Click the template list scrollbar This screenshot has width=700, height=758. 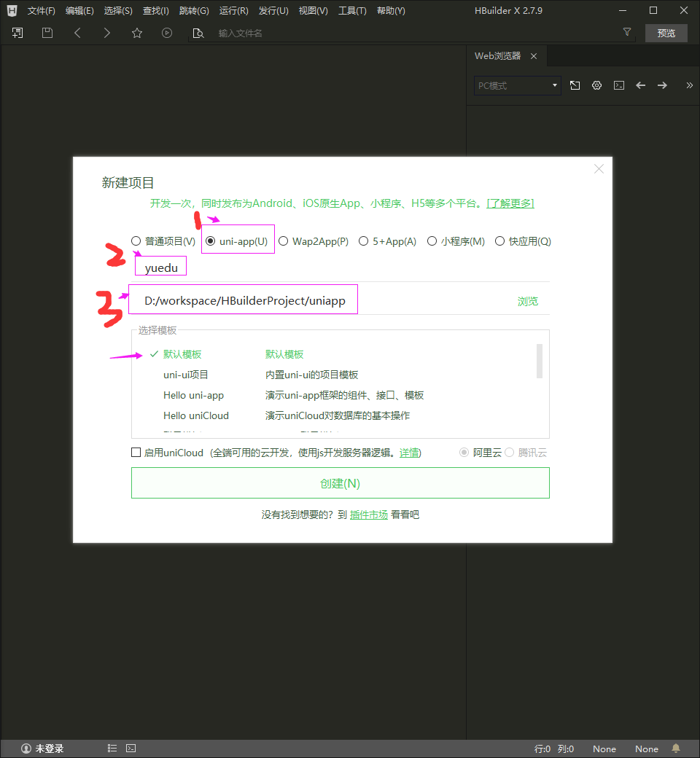(540, 361)
